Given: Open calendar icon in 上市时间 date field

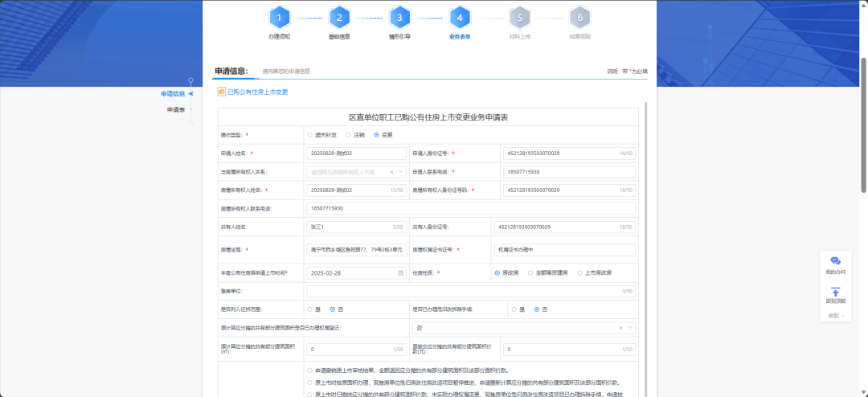Looking at the screenshot, I should click(400, 273).
